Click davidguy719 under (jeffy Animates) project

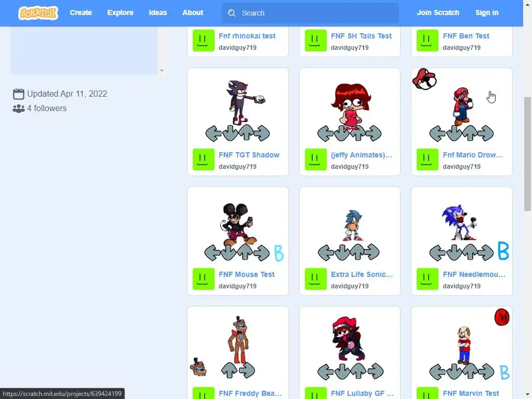point(350,167)
